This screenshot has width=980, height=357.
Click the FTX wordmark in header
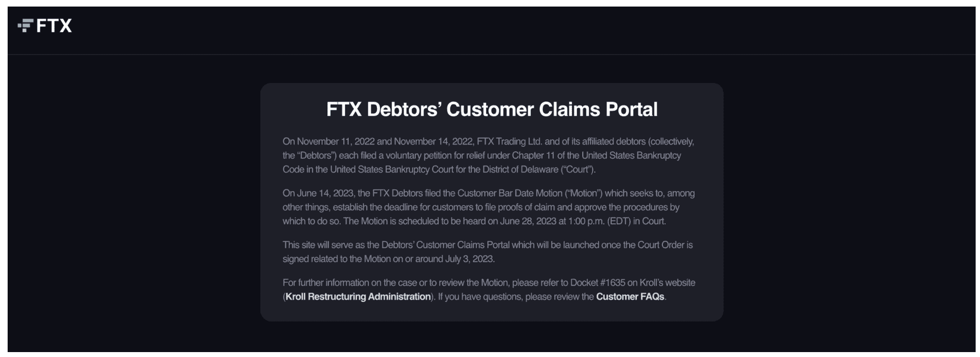[x=54, y=26]
